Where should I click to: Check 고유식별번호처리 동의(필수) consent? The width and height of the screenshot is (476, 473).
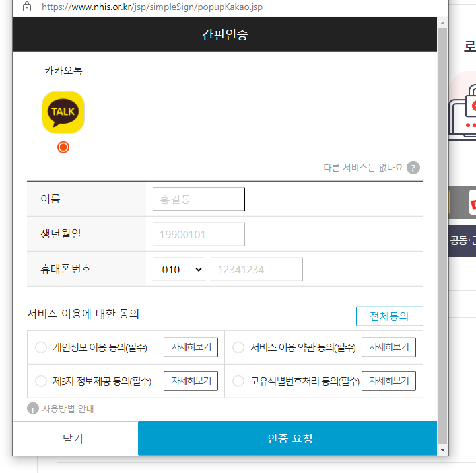tap(238, 381)
